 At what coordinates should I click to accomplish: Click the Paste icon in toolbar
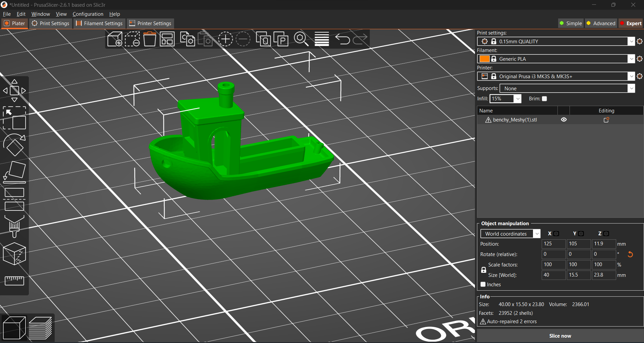(x=205, y=39)
